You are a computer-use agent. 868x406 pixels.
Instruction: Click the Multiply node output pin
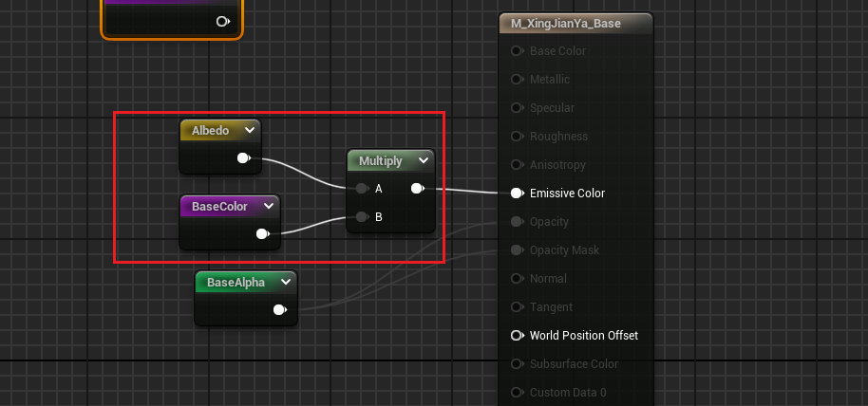(x=417, y=189)
